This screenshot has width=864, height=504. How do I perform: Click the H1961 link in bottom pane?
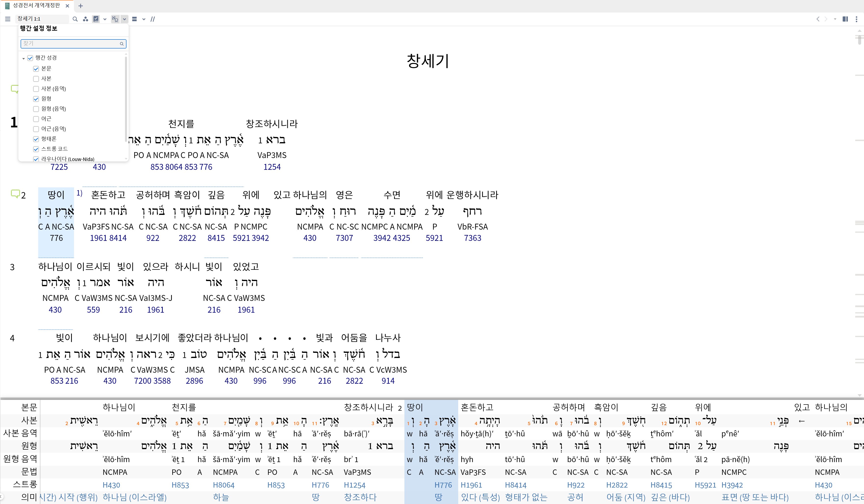point(471,485)
